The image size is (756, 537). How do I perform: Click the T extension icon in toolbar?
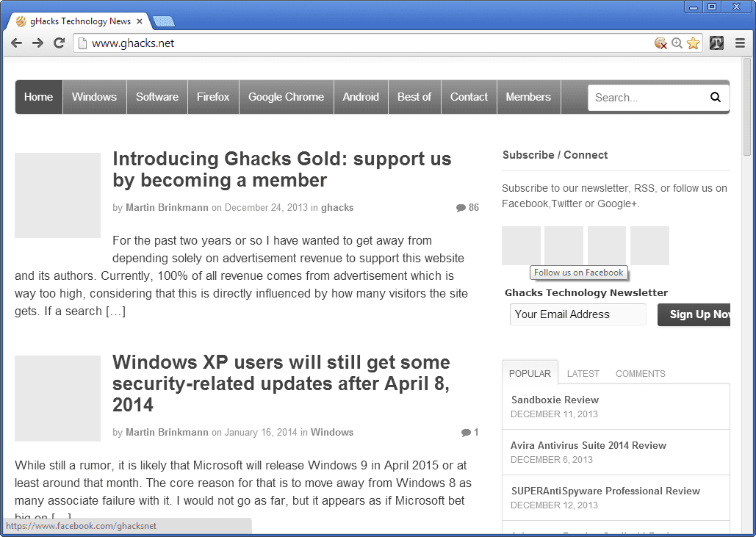[716, 43]
